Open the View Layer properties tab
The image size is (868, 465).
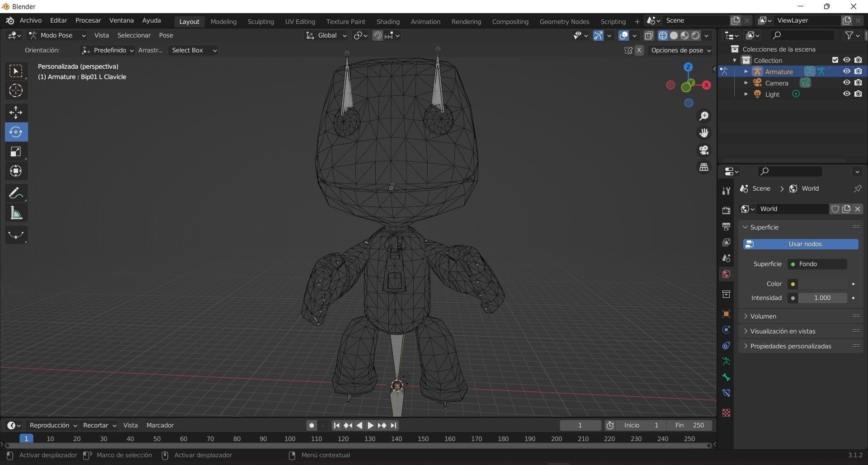(726, 242)
